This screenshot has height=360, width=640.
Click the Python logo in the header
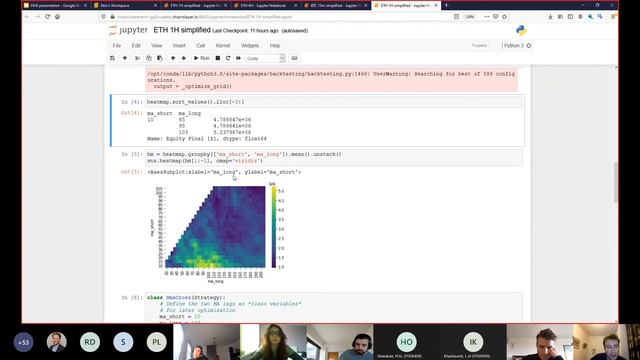pyautogui.click(x=521, y=30)
